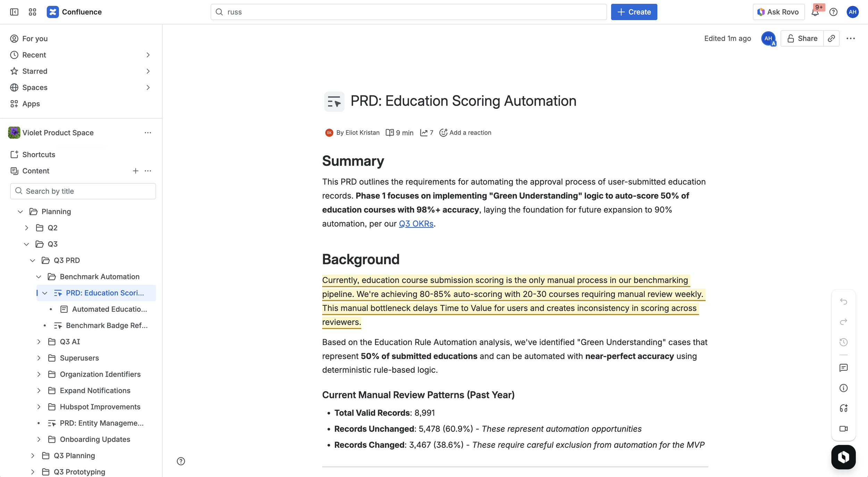Open page version history icon

(843, 342)
